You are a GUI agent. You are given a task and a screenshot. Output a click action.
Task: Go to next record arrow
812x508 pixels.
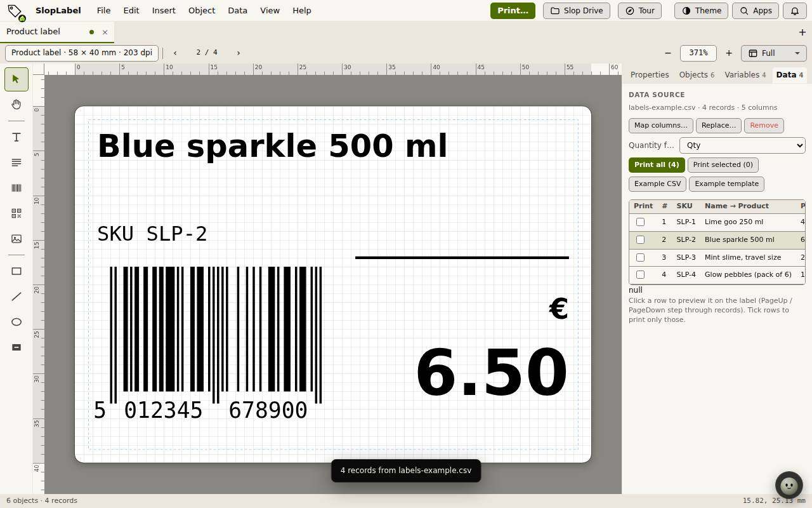(x=239, y=53)
